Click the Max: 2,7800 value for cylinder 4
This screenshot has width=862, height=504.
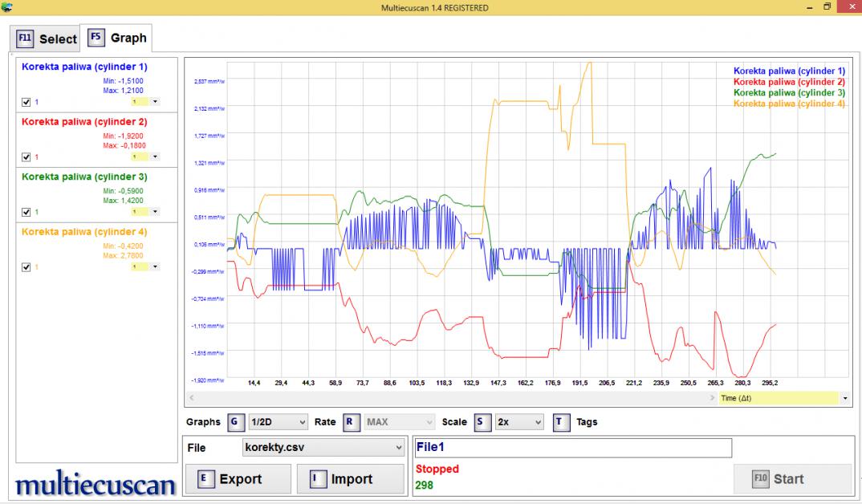click(123, 255)
